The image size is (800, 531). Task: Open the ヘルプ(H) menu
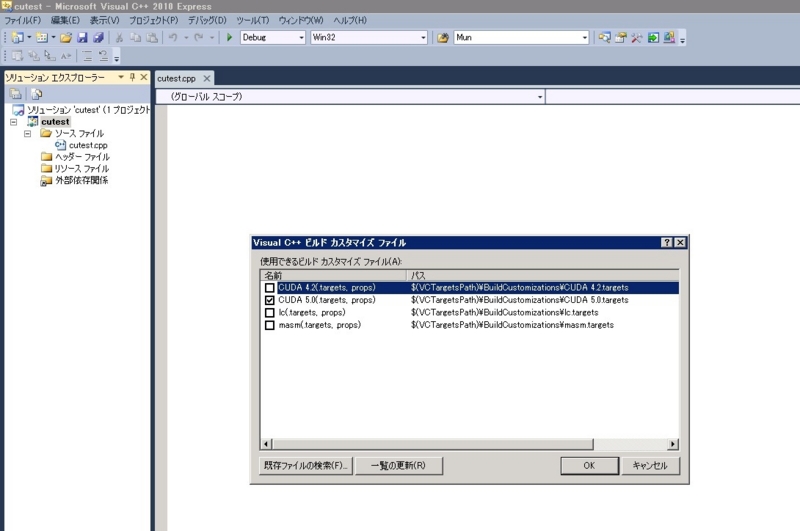(x=350, y=20)
